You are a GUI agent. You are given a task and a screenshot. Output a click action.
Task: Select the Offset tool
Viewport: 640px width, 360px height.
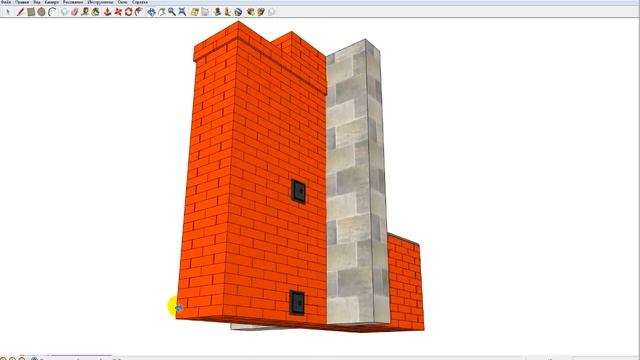pos(139,12)
